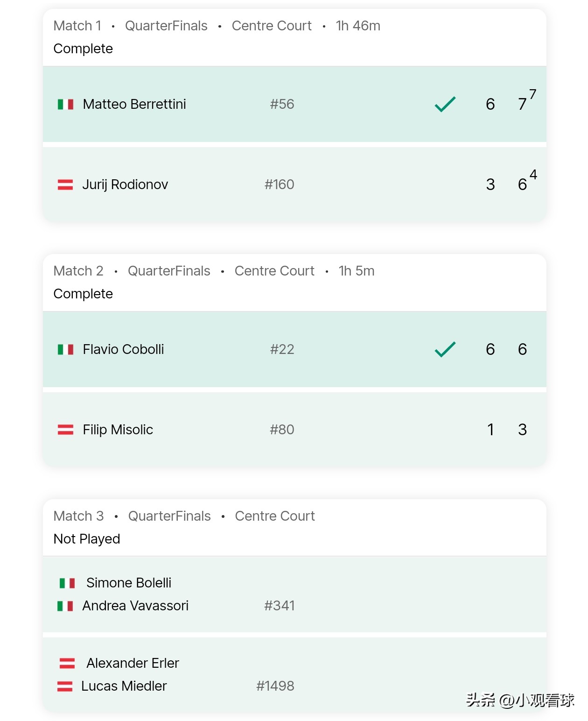Click Italy flag beside Simone Bolelli
588x721 pixels.
point(67,583)
